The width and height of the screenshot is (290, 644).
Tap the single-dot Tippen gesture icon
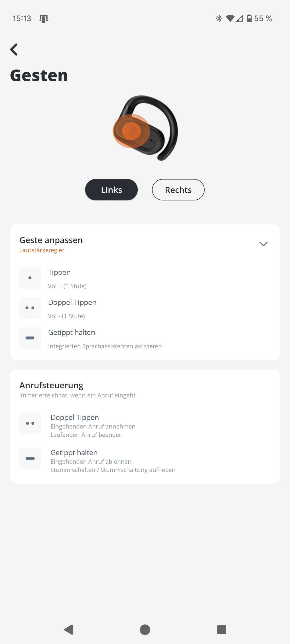coord(30,278)
